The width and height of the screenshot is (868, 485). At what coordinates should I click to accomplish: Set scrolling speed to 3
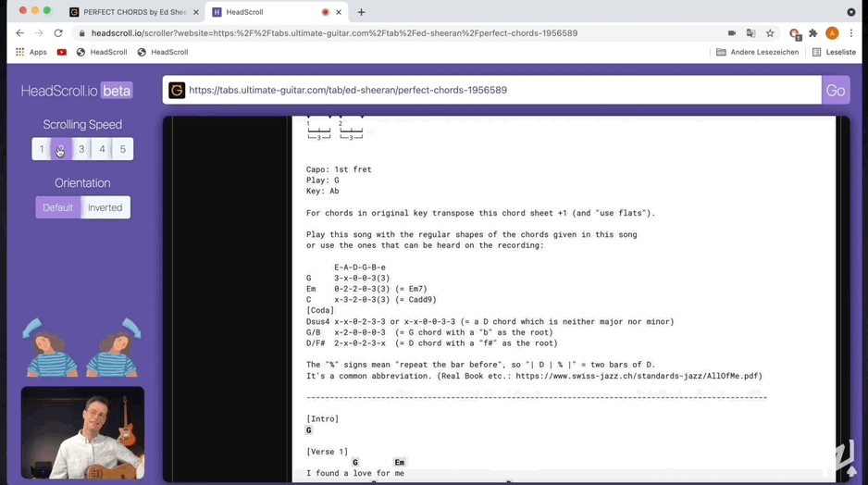(81, 149)
